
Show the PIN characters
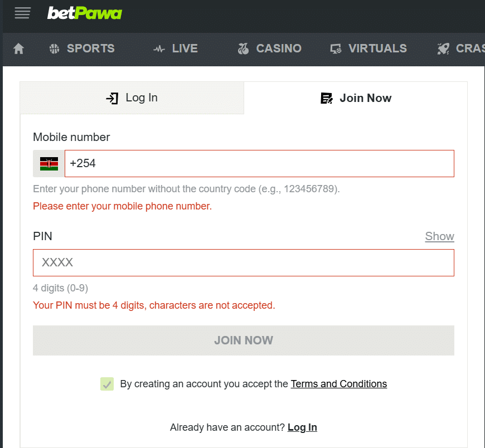point(439,236)
